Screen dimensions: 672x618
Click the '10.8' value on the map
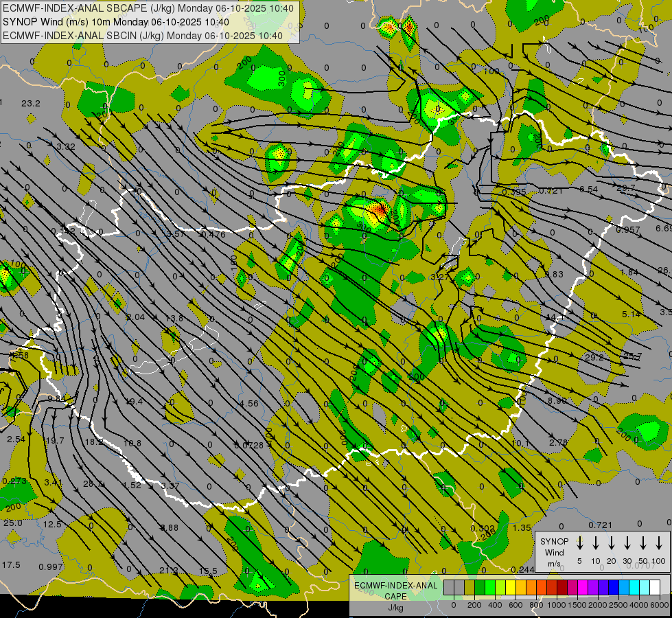click(132, 443)
